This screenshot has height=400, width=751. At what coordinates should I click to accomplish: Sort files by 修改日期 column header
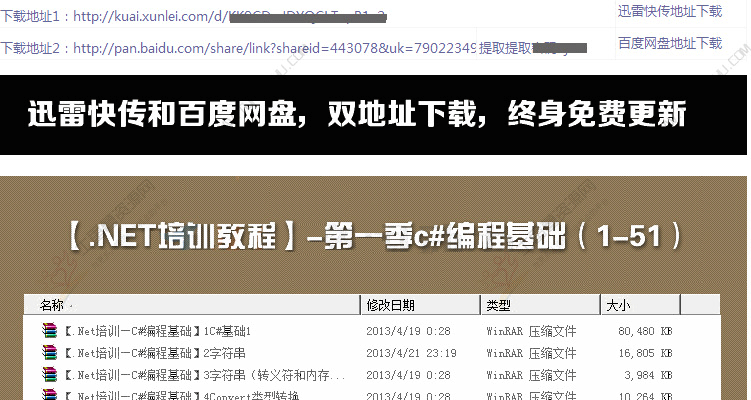click(x=420, y=305)
